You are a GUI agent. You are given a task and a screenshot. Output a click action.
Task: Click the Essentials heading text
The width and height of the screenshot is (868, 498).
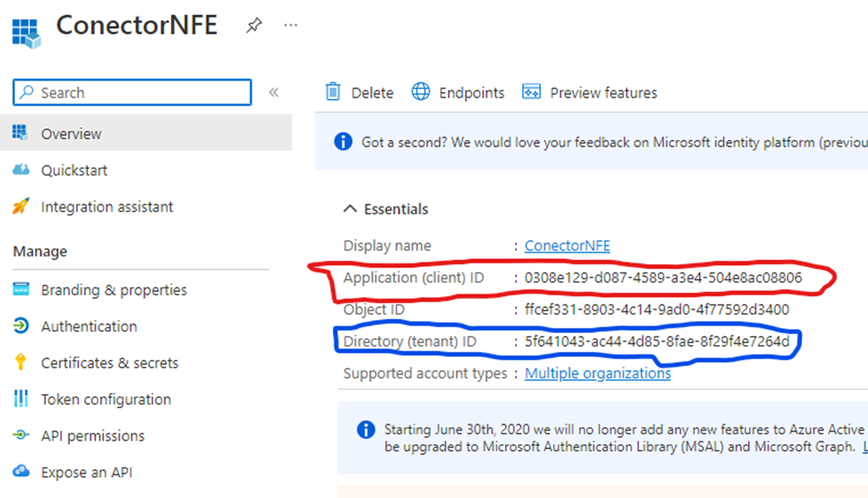(x=395, y=209)
